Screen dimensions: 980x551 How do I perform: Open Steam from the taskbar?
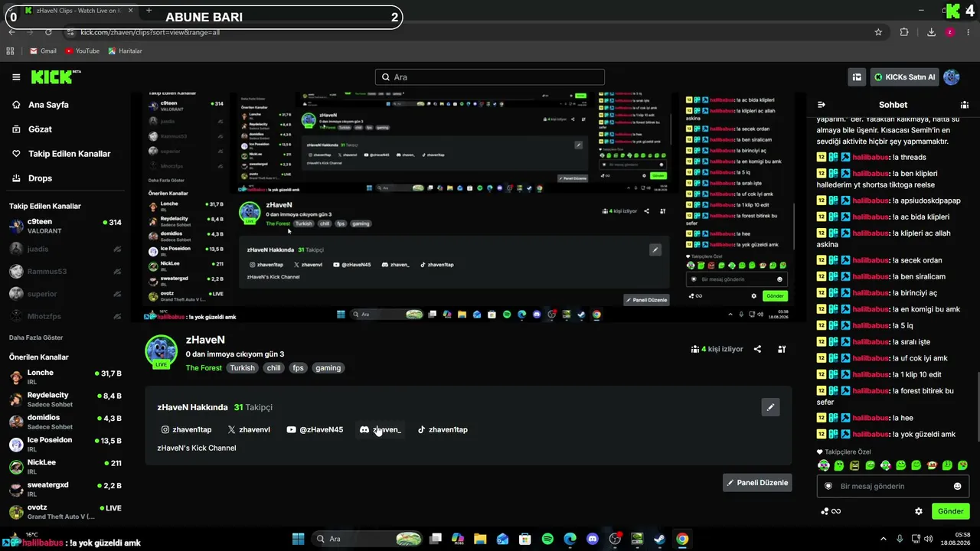(x=659, y=539)
